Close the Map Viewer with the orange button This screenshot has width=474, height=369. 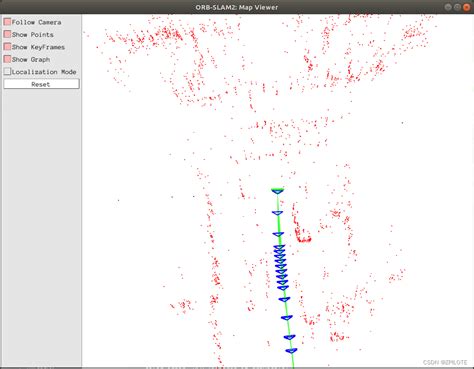466,7
